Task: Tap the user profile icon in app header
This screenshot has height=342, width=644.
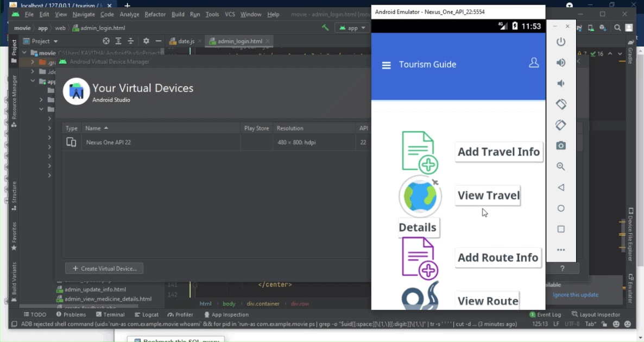Action: click(533, 63)
